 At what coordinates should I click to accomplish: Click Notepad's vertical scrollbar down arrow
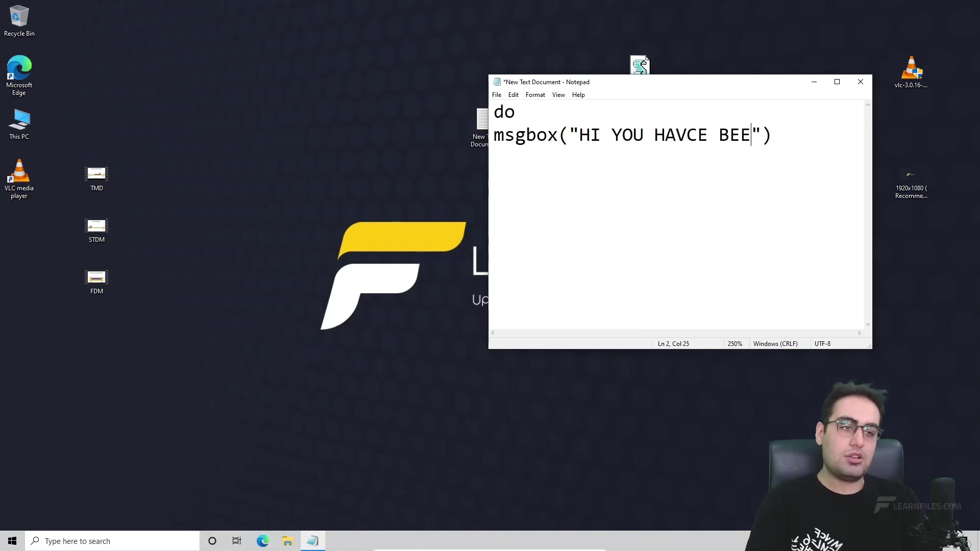868,324
